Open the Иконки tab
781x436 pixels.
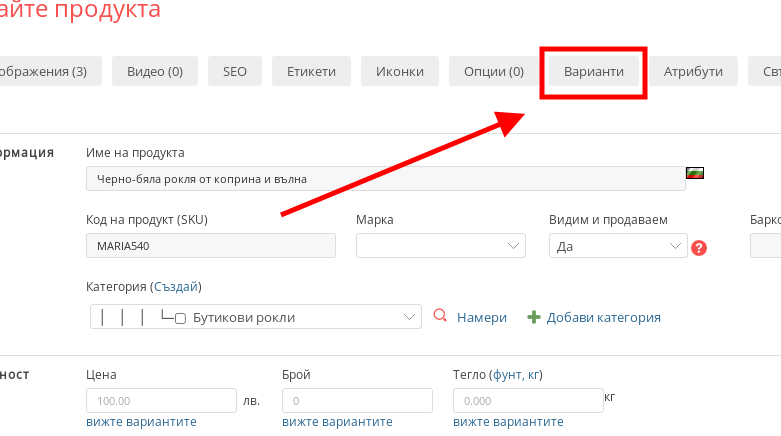point(399,71)
